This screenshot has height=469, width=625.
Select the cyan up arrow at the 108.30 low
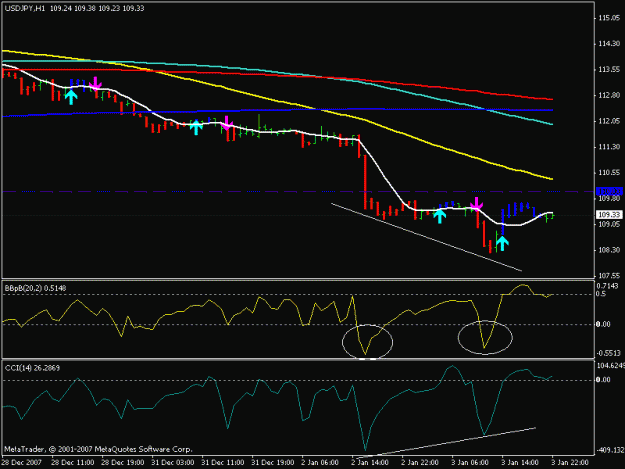(502, 243)
